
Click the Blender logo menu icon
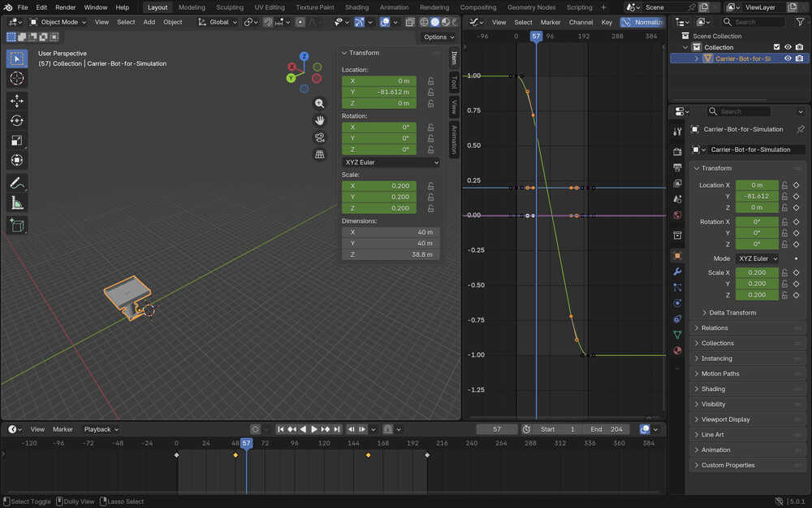click(x=8, y=7)
